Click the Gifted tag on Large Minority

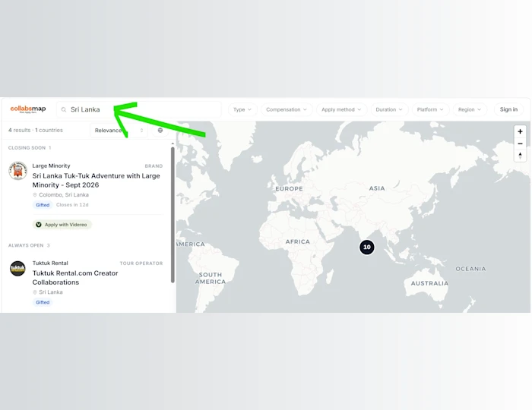click(43, 205)
